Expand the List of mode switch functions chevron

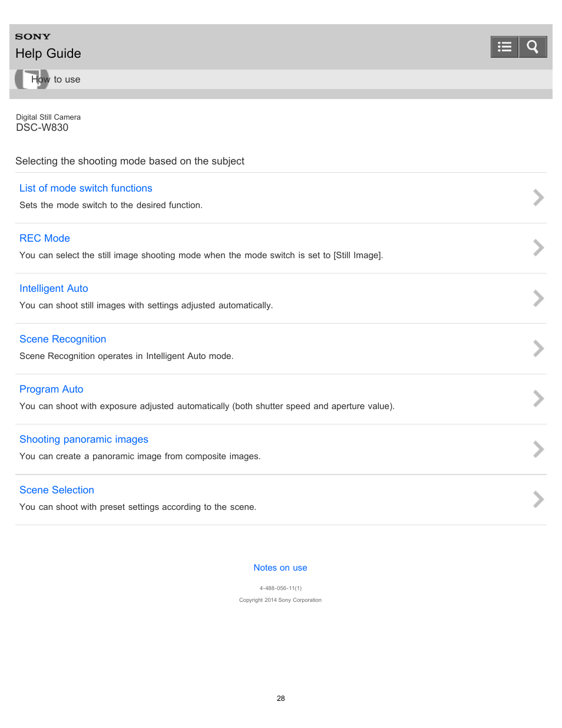click(538, 197)
